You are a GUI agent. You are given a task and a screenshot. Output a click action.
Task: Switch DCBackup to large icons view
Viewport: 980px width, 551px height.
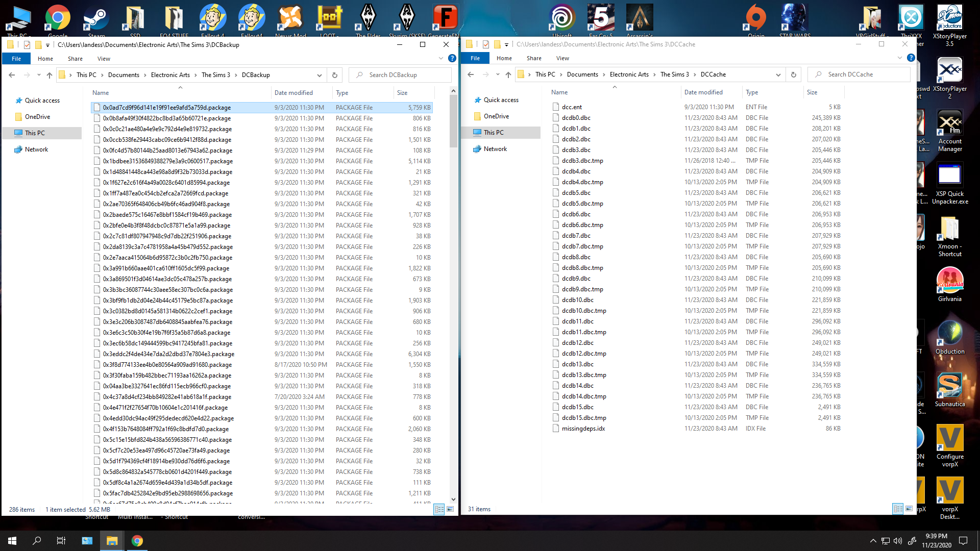(x=450, y=509)
